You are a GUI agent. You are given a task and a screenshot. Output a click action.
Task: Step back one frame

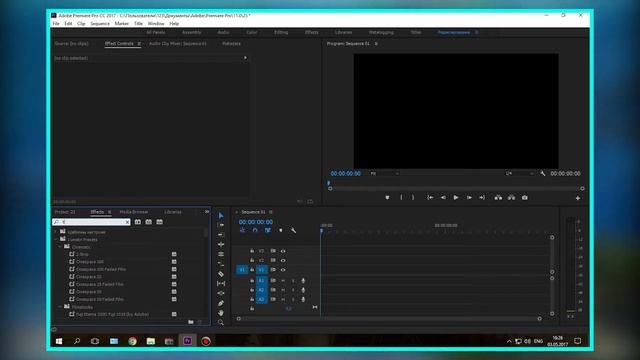point(443,198)
